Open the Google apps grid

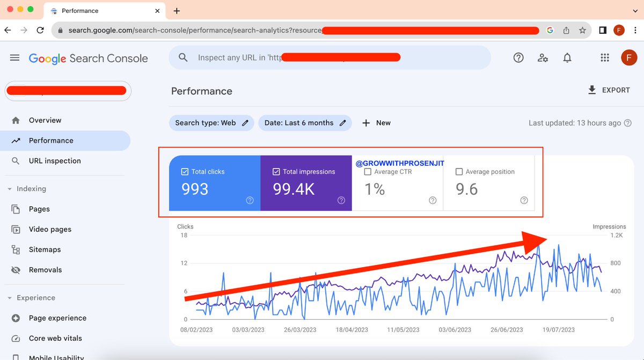(x=605, y=58)
